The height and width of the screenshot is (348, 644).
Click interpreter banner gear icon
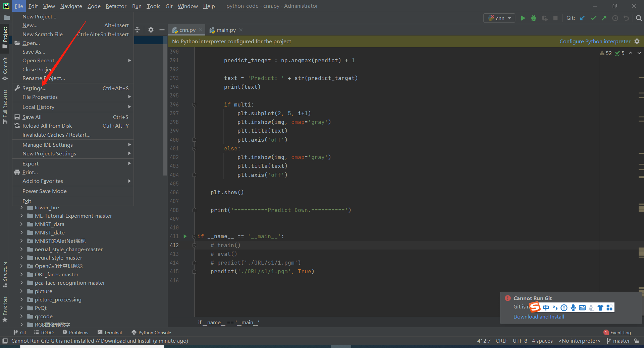point(637,41)
